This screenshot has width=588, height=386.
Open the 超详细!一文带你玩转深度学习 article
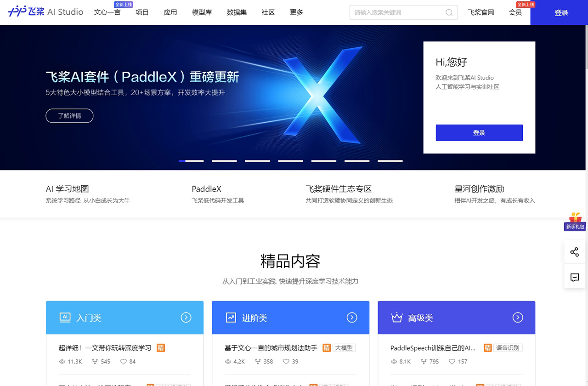tap(105, 348)
